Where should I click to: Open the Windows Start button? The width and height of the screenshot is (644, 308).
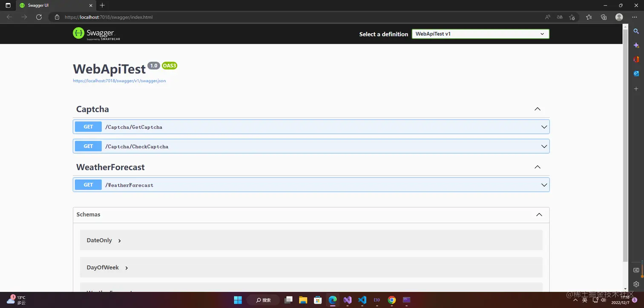tap(238, 300)
